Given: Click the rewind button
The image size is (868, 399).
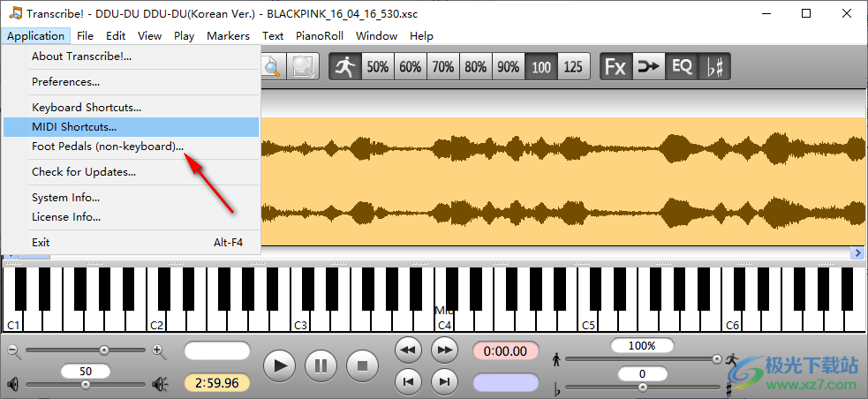Looking at the screenshot, I should (x=409, y=350).
